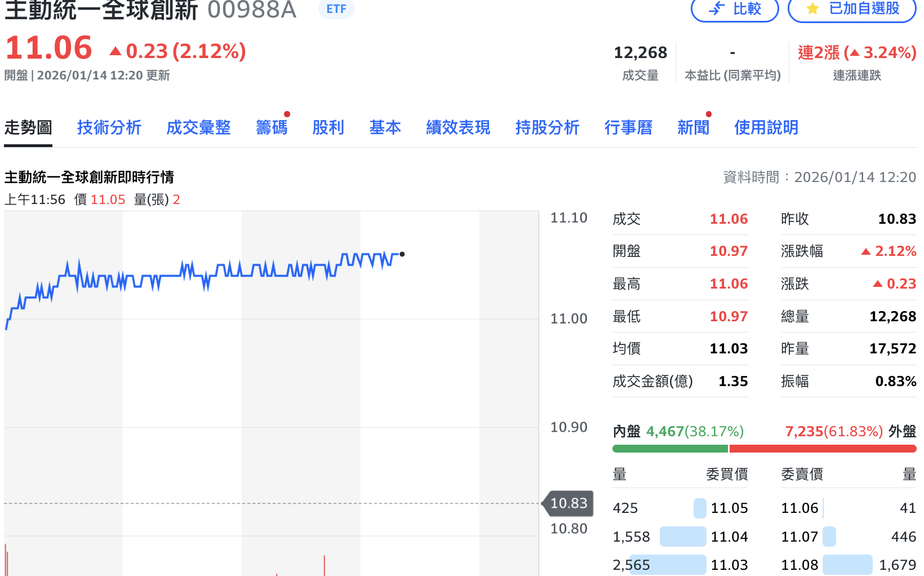Toggle to 成交彙整 view

tap(198, 127)
